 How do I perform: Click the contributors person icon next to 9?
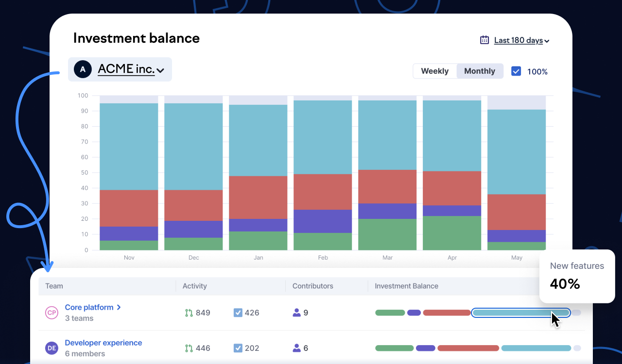pyautogui.click(x=296, y=313)
